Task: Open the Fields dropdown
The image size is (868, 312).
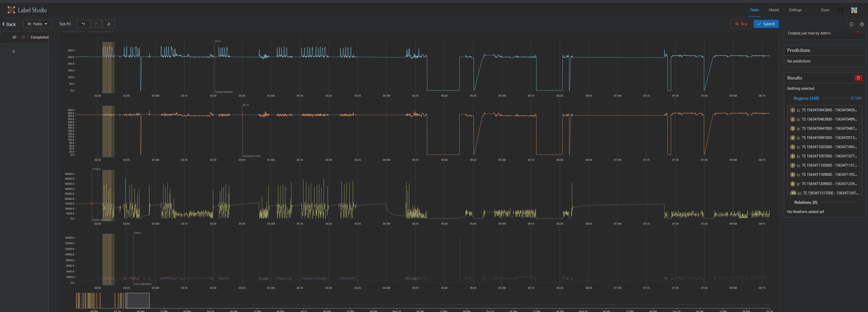Action: click(x=37, y=24)
